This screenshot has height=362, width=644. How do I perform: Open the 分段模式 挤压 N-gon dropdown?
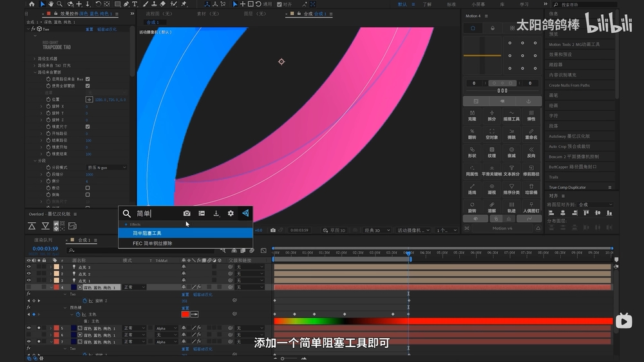pyautogui.click(x=107, y=167)
